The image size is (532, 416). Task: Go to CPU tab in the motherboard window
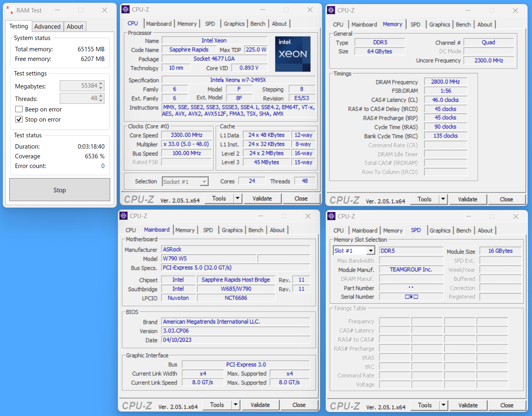(x=131, y=230)
